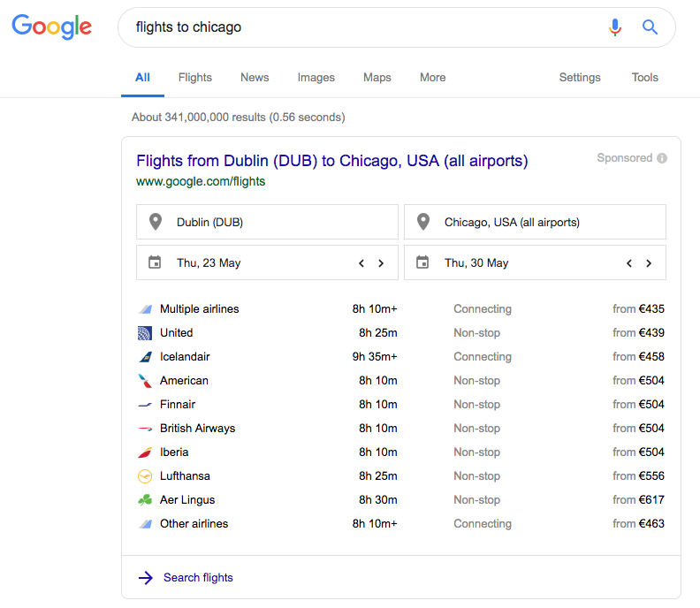
Task: Go to next departure date after 23 May
Action: pyautogui.click(x=381, y=263)
